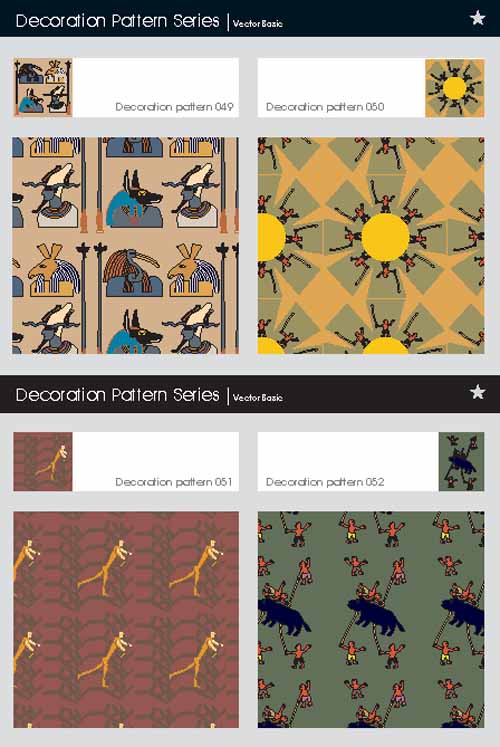Select the walking figure thumbnail for pattern 051
The height and width of the screenshot is (747, 500).
43,462
